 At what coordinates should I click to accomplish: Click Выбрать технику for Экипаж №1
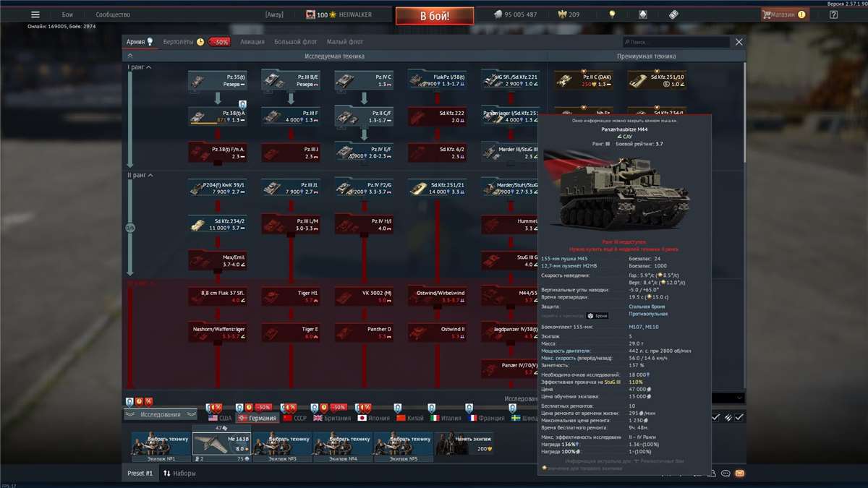(161, 444)
